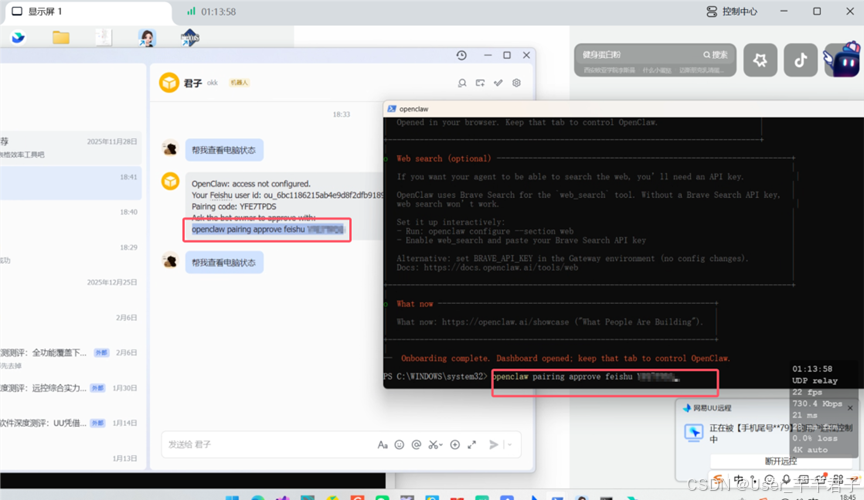Click the UDP relay stats overlay
Viewport: 864px width, 500px height.
tap(823, 409)
